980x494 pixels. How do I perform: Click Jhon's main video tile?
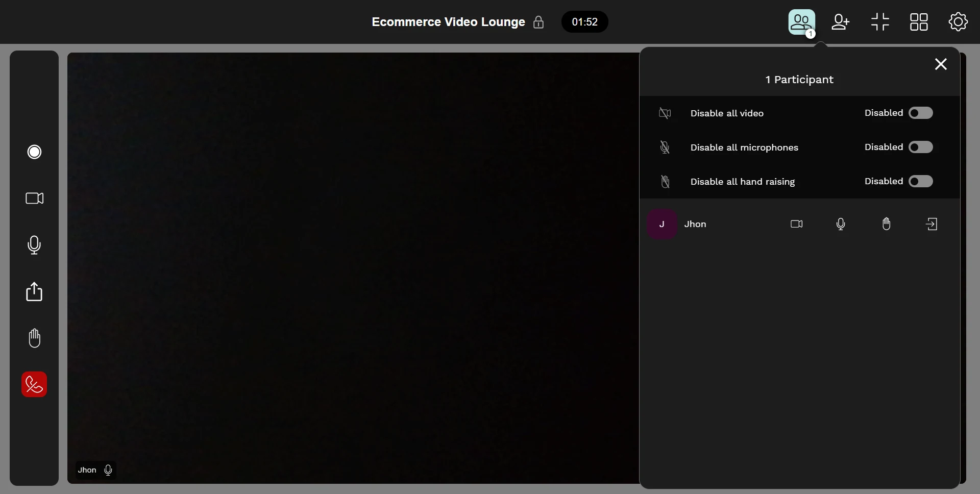[x=353, y=268]
